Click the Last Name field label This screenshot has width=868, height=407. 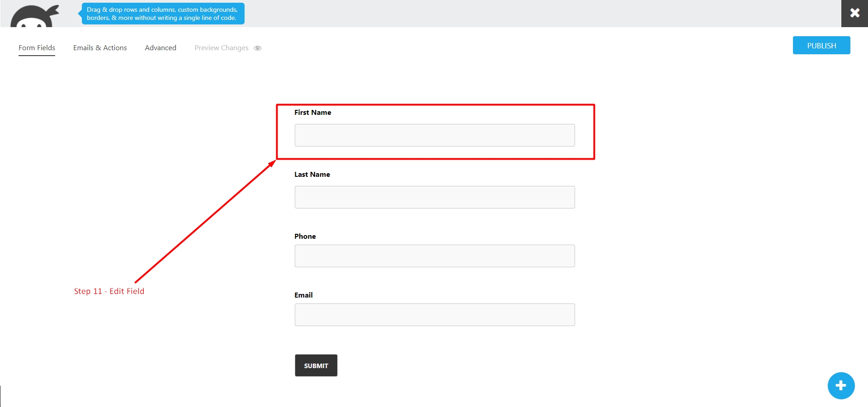click(312, 174)
